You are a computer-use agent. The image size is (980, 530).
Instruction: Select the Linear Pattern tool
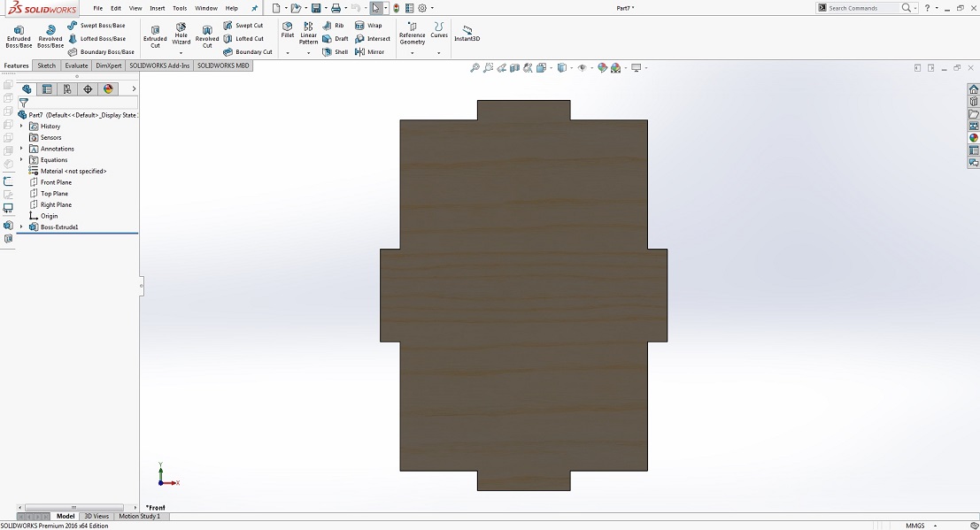[308, 33]
